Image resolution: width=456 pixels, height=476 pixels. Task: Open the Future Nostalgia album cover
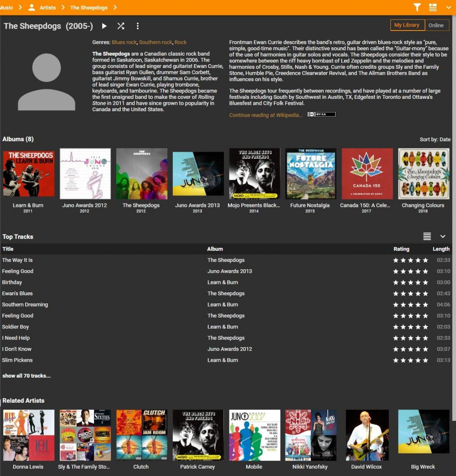point(311,174)
